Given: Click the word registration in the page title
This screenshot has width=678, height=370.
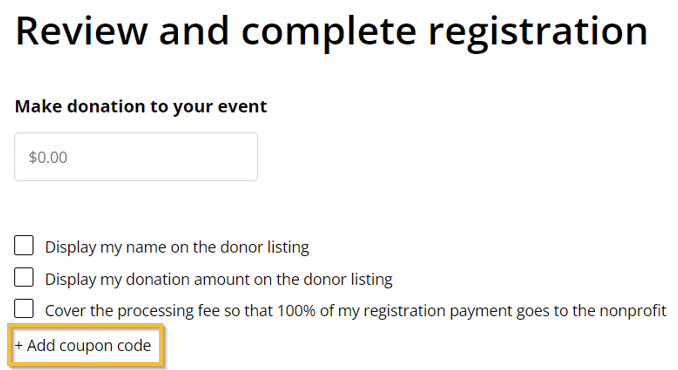Looking at the screenshot, I should pyautogui.click(x=538, y=32).
